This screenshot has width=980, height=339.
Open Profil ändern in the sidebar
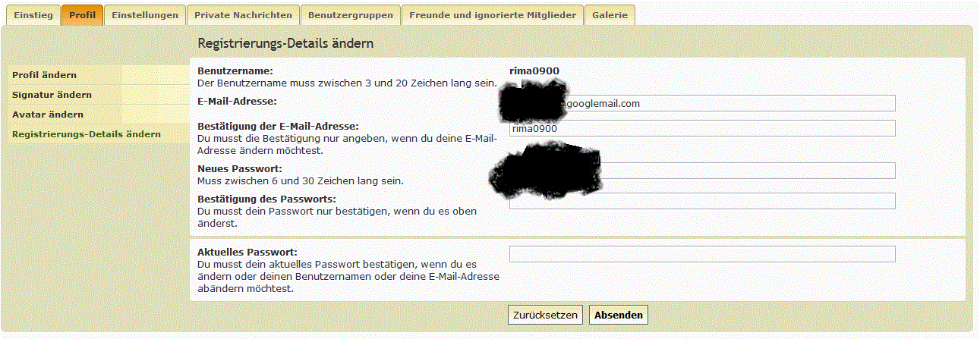(x=44, y=75)
